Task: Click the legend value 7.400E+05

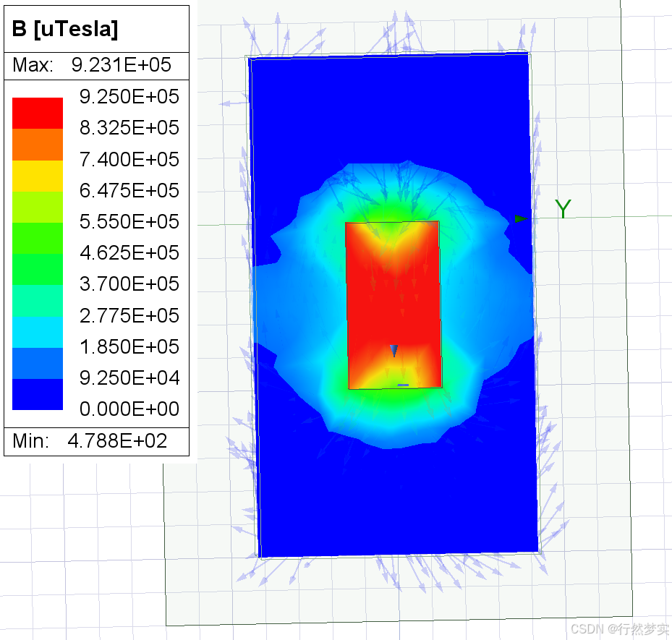Action: [129, 159]
